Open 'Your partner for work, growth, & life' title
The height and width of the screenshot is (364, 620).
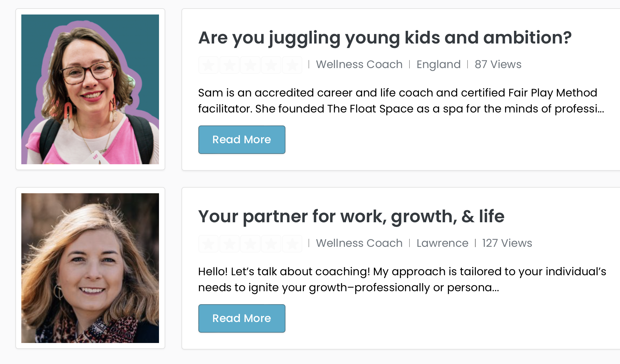(351, 216)
